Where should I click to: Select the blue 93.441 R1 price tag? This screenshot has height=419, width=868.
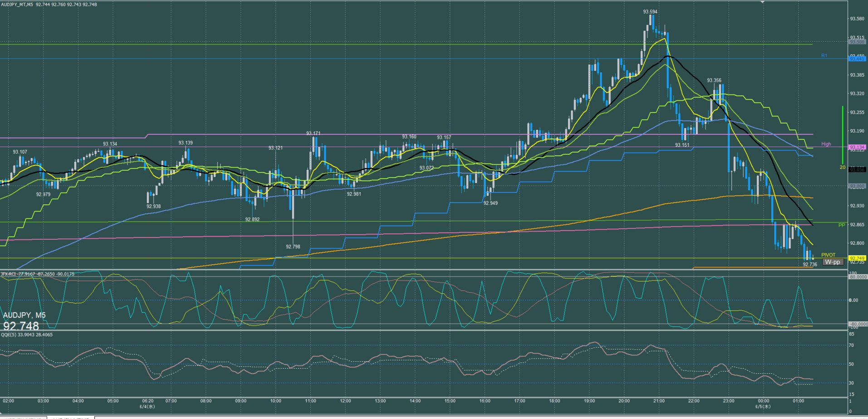click(x=857, y=59)
